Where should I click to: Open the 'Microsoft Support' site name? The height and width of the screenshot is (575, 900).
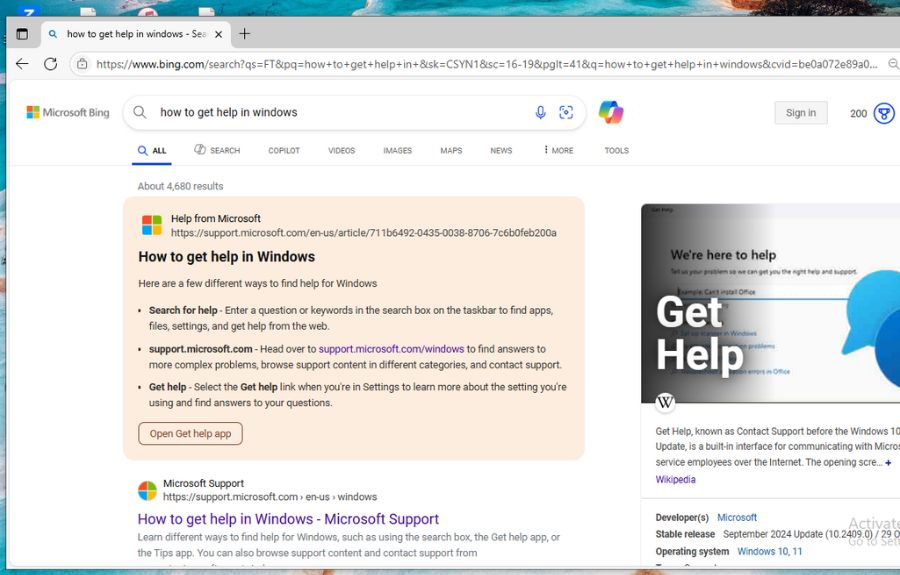coord(203,484)
